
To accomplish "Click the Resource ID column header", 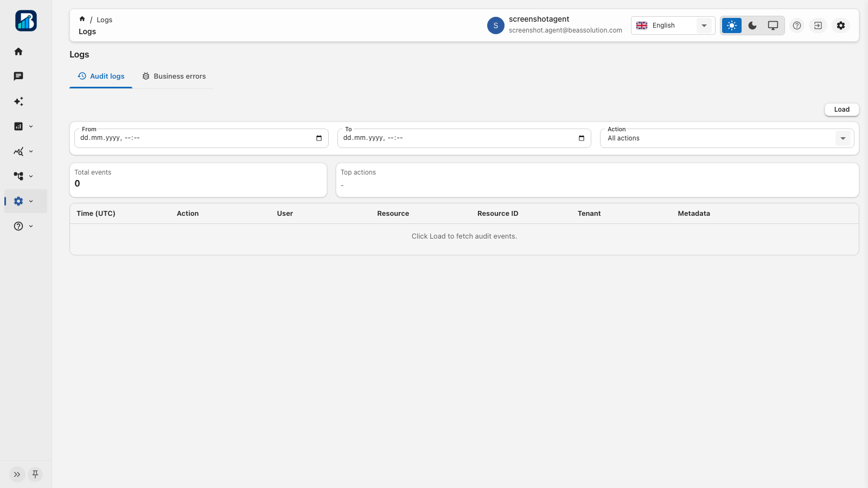I will coord(498,214).
